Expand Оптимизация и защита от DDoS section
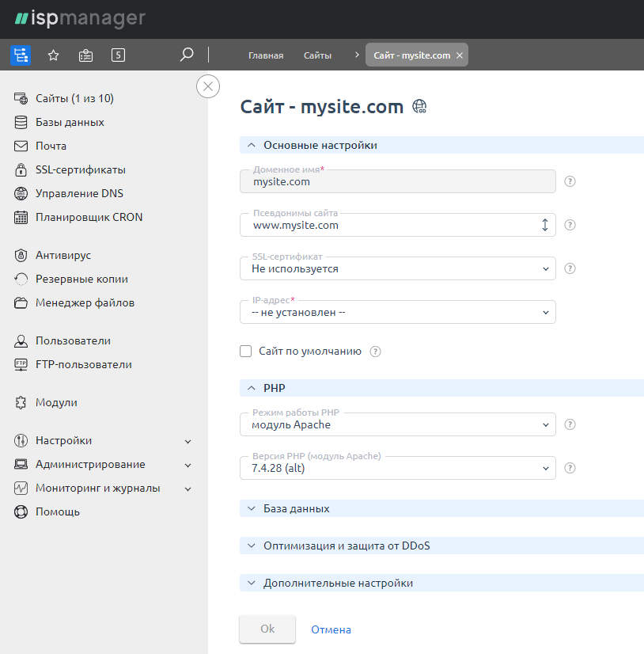This screenshot has height=654, width=644. [346, 546]
